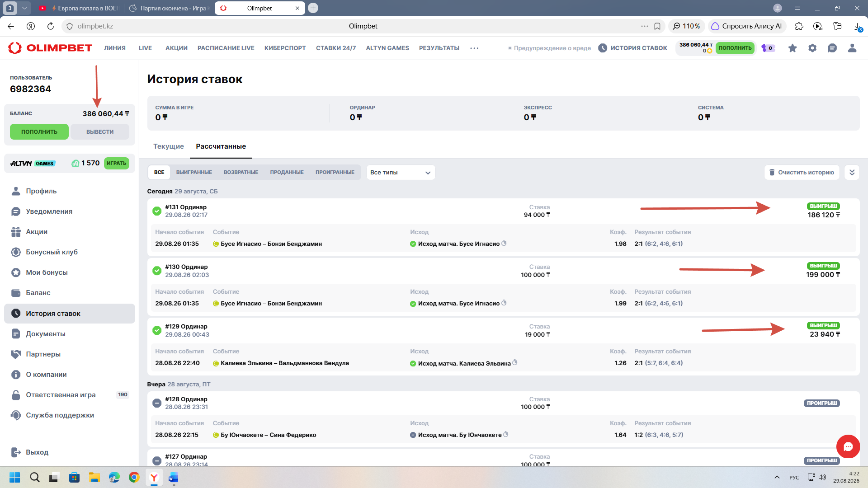Click header ПОПОЛНИТЬ button
Viewport: 868px width, 488px height.
[735, 48]
